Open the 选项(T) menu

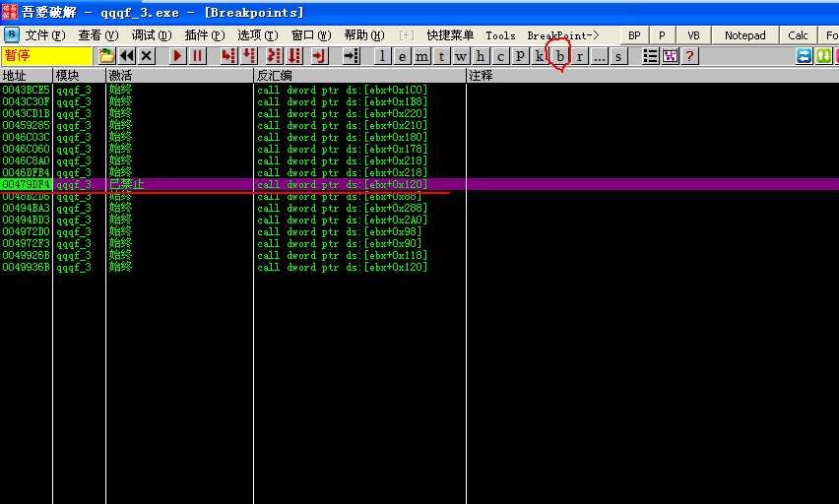pyautogui.click(x=258, y=35)
